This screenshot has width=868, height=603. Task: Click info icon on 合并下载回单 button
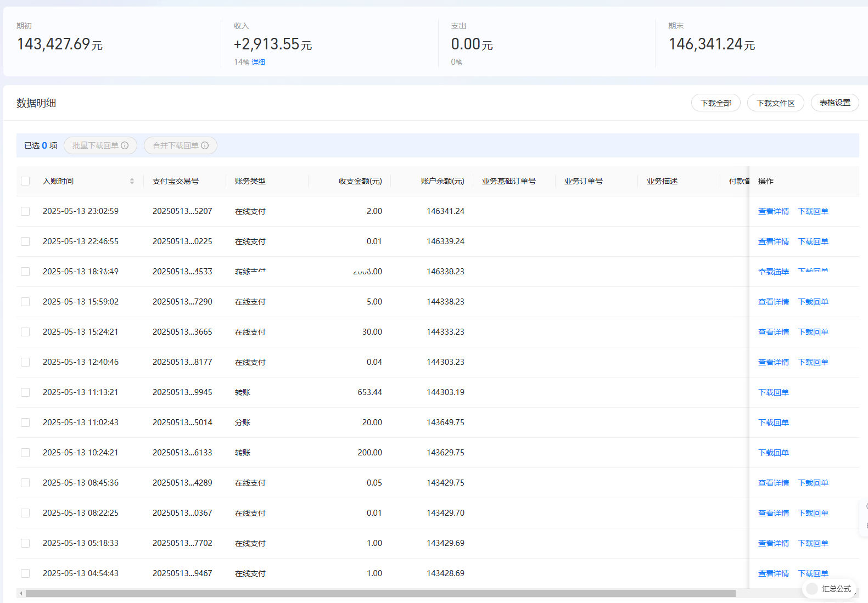point(205,145)
